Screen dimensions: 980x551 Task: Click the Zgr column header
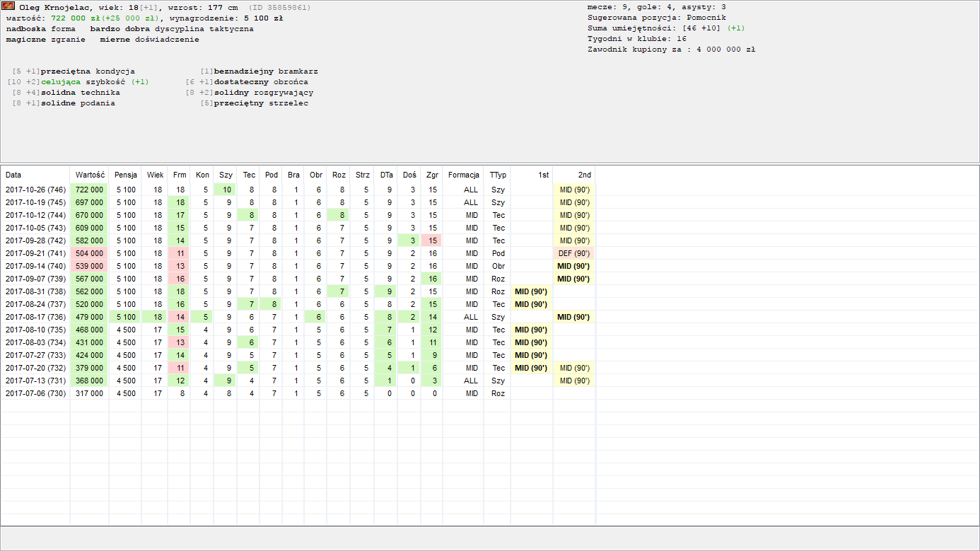pos(432,175)
